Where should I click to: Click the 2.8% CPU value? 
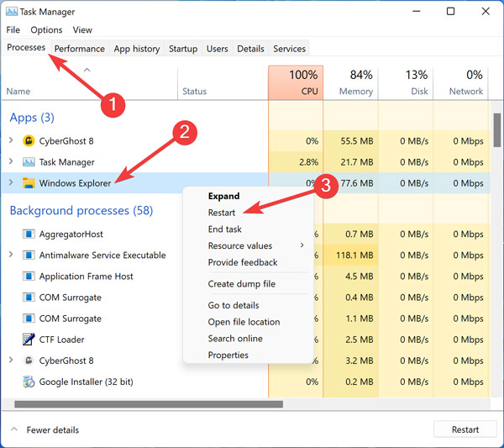point(308,162)
